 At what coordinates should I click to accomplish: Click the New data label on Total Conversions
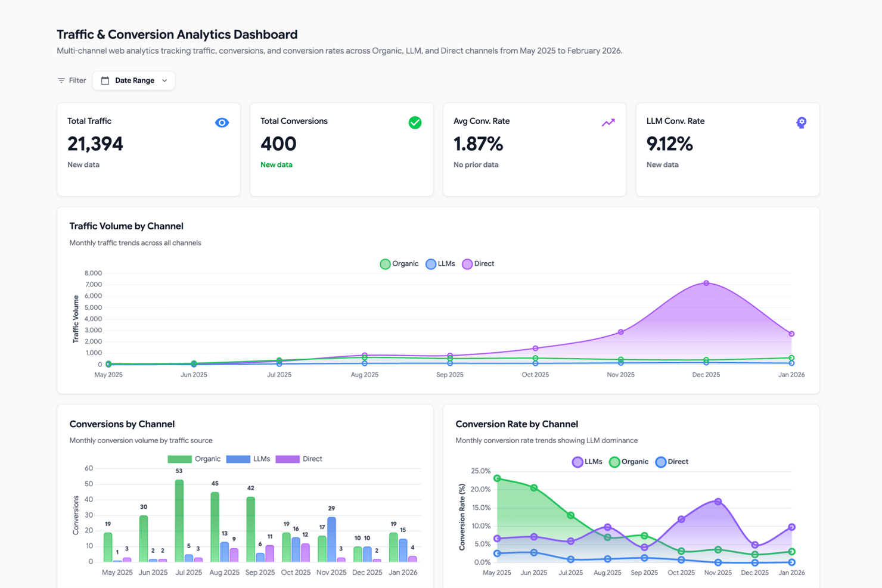(x=276, y=164)
